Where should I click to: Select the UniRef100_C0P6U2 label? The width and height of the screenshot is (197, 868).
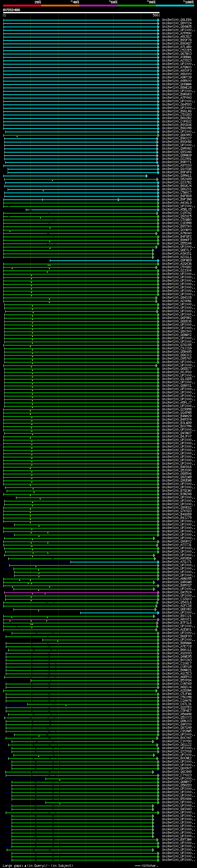177,121
